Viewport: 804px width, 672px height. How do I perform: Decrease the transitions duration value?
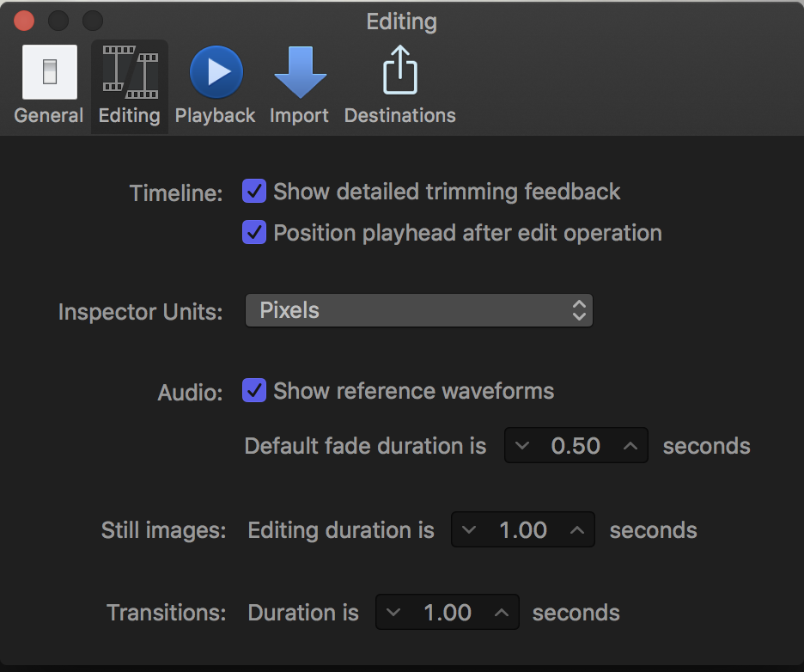coord(393,612)
